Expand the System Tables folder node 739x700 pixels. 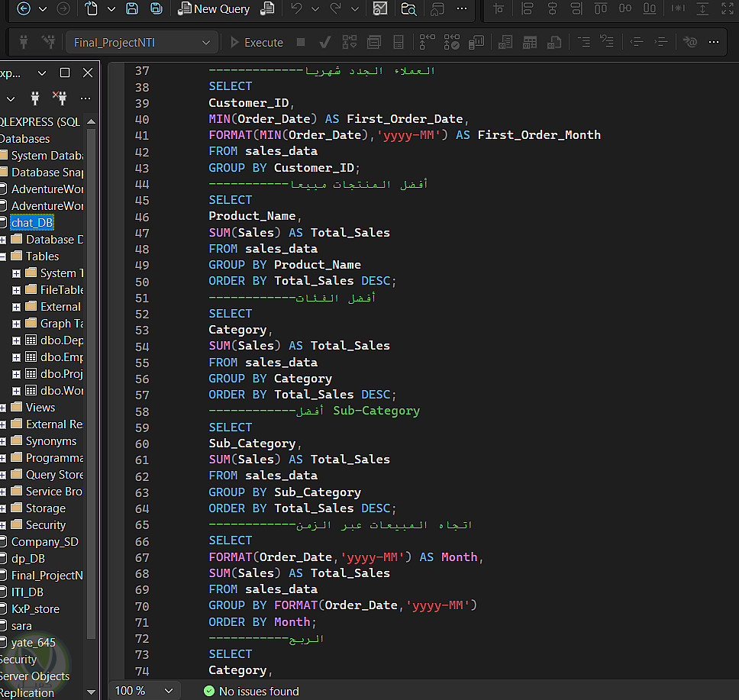[x=16, y=273]
